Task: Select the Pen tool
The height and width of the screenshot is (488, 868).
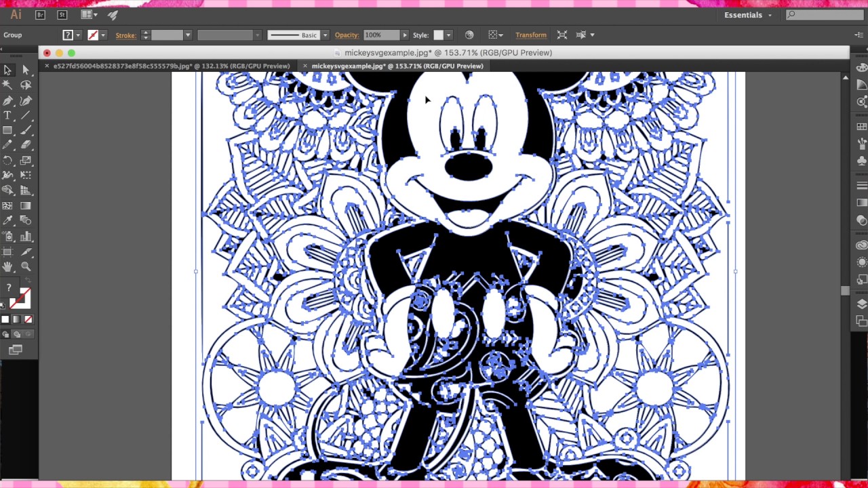Action: pos(7,100)
